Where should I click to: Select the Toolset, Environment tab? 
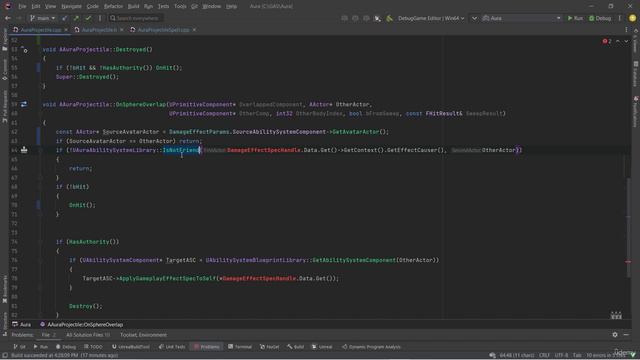(143, 335)
